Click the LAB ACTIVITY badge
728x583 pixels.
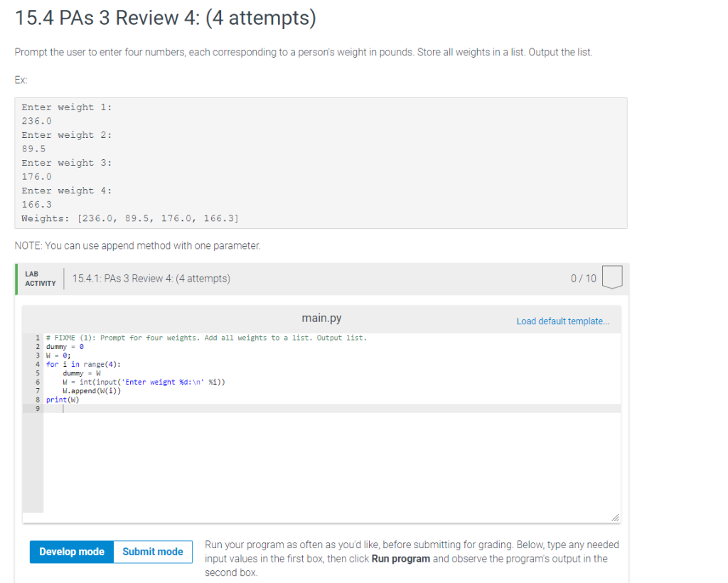point(40,279)
